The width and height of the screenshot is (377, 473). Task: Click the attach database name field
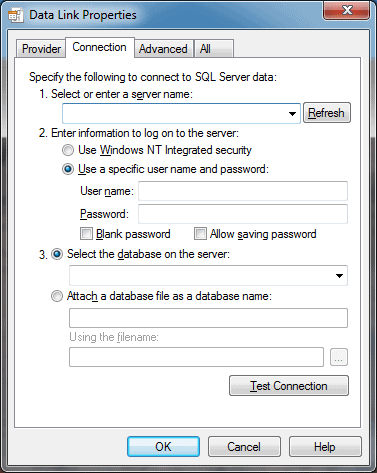click(208, 318)
